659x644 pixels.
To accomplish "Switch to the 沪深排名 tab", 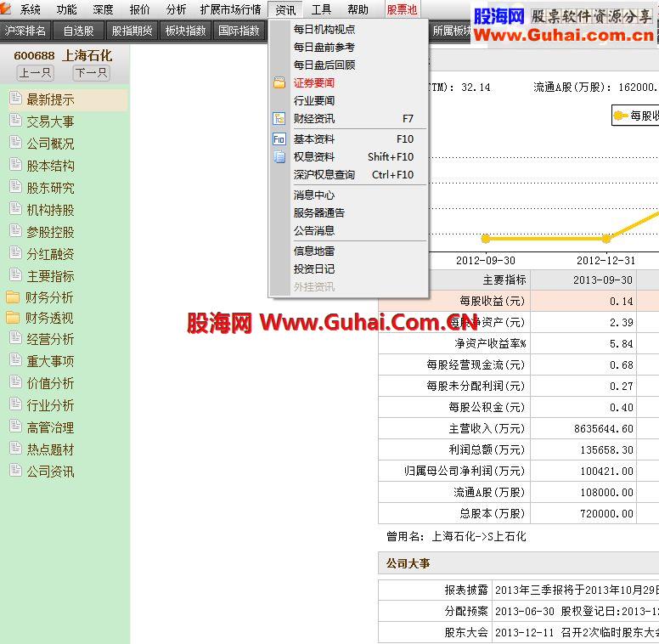I will click(25, 31).
